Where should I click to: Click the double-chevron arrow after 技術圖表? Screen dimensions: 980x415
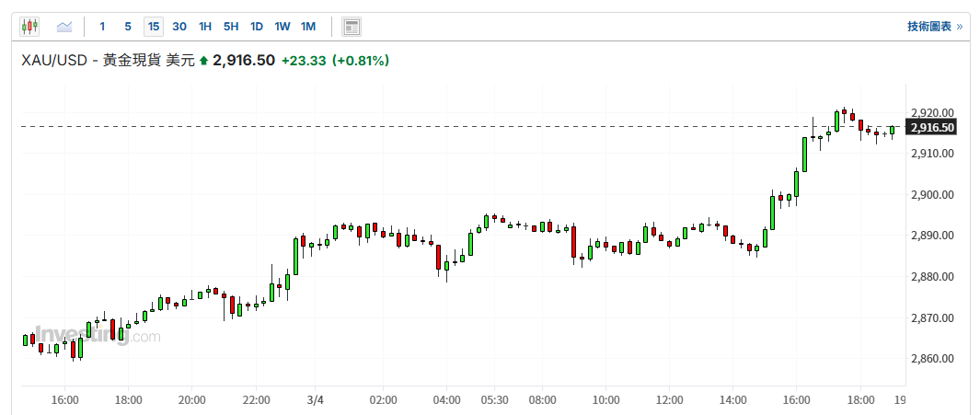click(x=960, y=27)
